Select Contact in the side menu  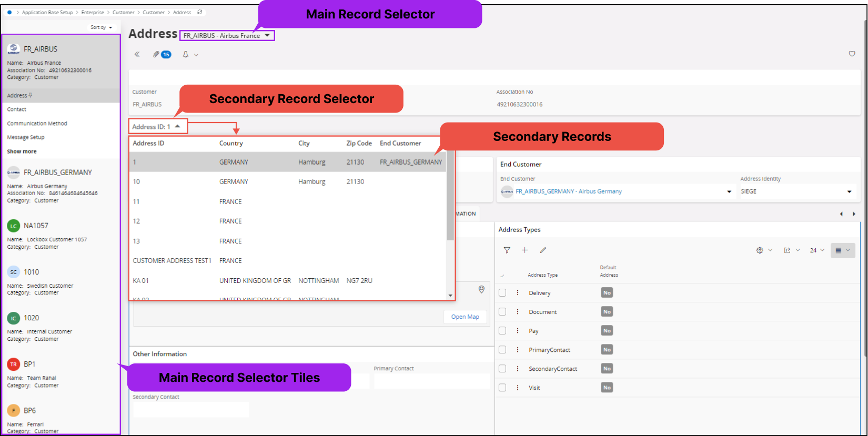pyautogui.click(x=17, y=109)
